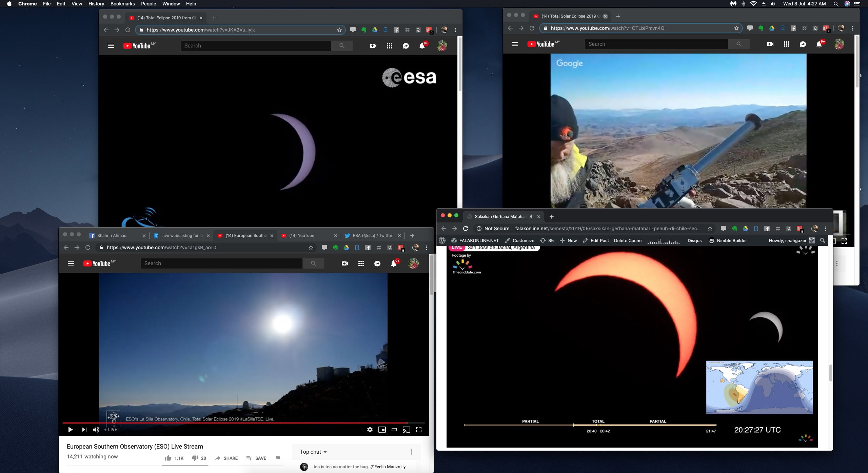The width and height of the screenshot is (868, 473).
Task: Enable miniplayer in ESO player
Action: point(382,430)
